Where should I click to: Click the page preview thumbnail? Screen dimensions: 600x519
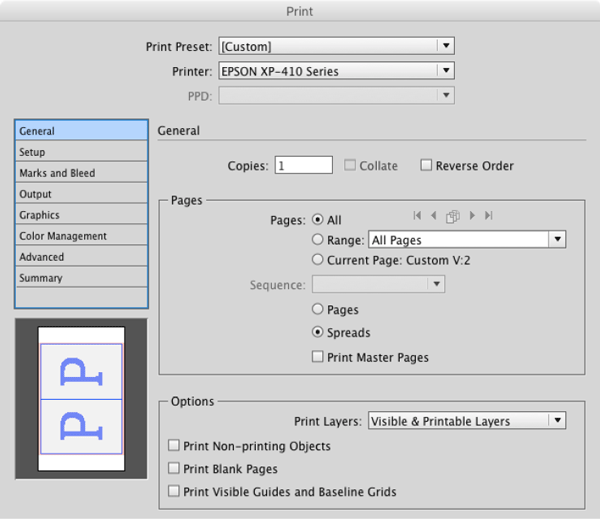tap(81, 398)
